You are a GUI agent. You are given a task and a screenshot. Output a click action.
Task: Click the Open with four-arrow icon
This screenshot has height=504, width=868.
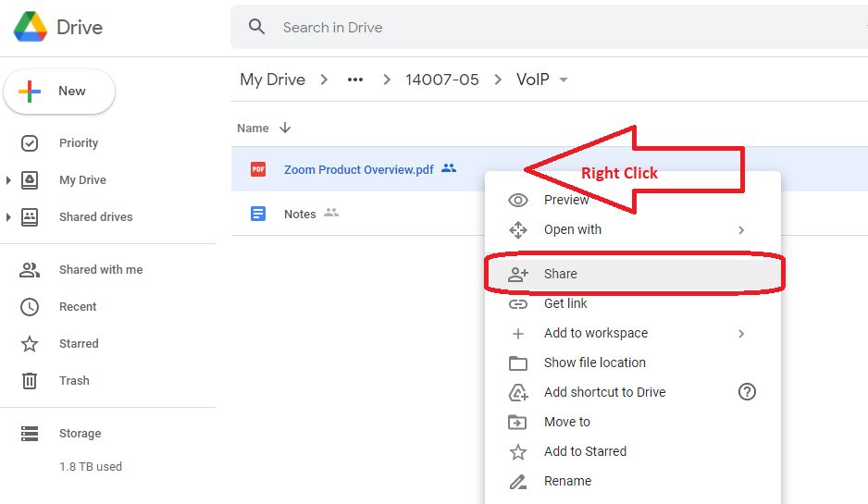click(x=518, y=229)
